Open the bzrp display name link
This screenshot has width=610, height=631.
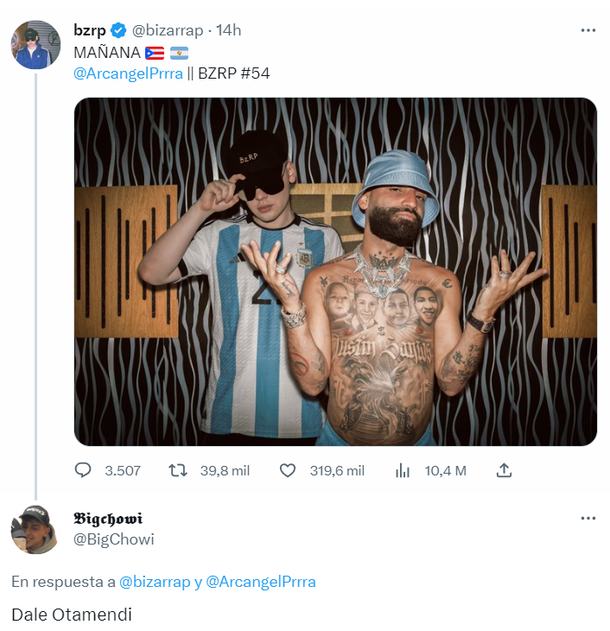click(x=90, y=30)
